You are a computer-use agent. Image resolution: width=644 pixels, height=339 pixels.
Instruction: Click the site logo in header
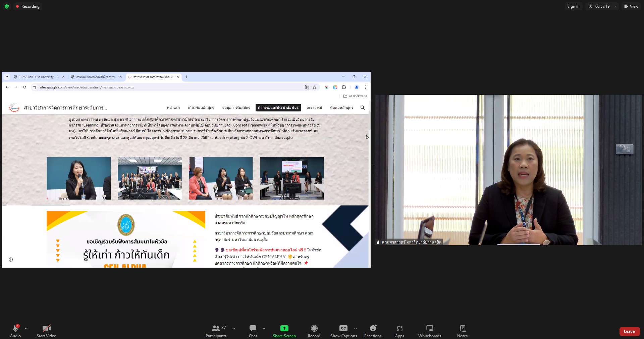point(14,108)
